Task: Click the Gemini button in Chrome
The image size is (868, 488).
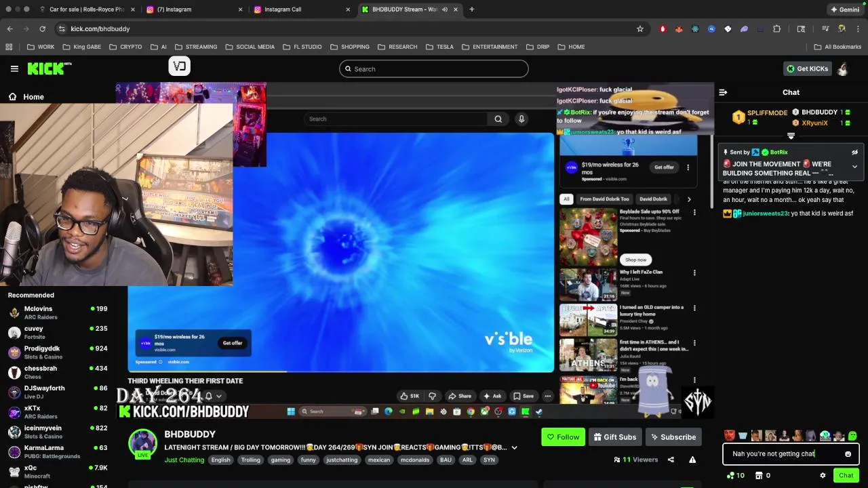Action: point(845,9)
